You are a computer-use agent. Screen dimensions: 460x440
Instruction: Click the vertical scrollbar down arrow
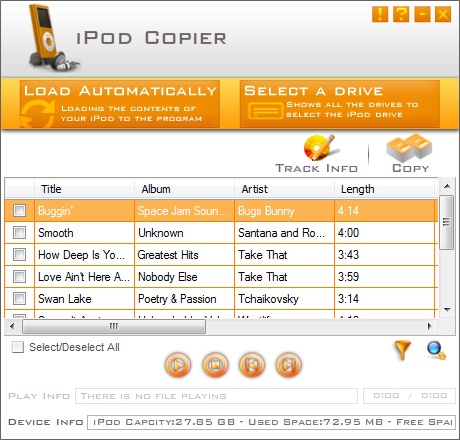coord(447,310)
